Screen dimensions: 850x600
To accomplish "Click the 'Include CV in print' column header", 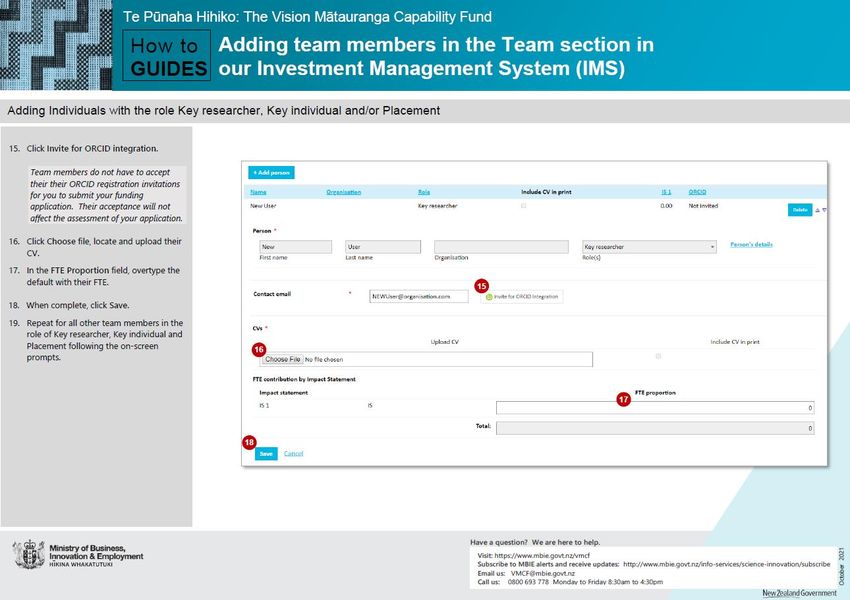I will click(546, 192).
